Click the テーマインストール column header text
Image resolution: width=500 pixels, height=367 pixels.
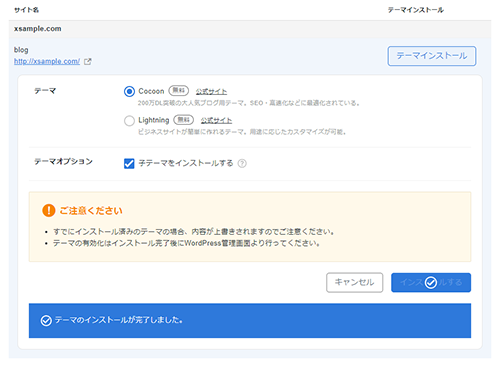(x=416, y=10)
